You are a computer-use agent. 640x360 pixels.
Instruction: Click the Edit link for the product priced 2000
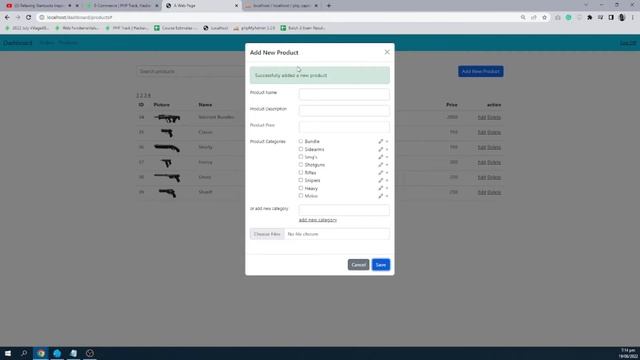(482, 117)
